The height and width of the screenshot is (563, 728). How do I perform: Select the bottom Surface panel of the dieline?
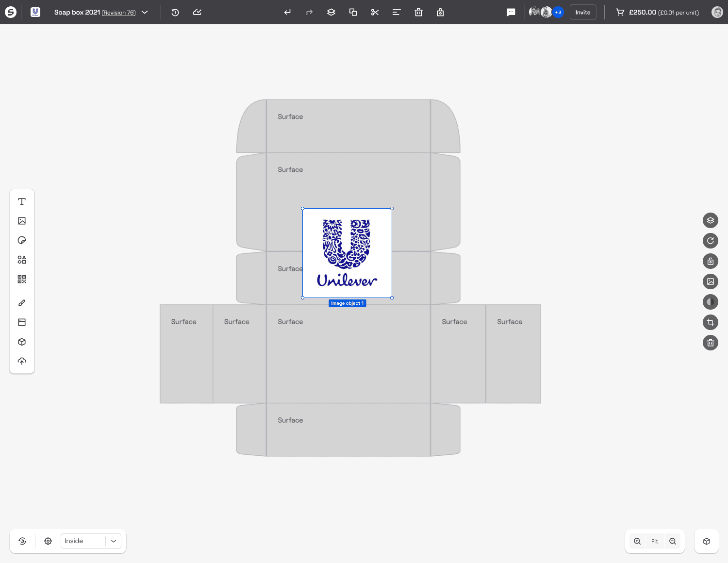point(348,430)
